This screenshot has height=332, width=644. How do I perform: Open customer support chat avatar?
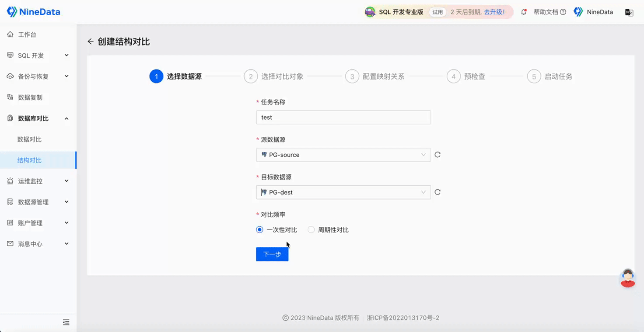628,278
